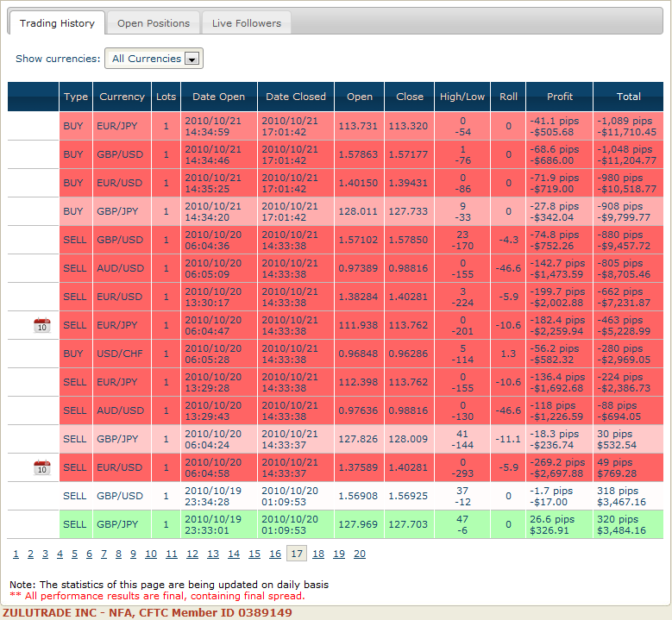Click the Date Closed column header
Viewport: 672px width, 620px height.
coord(296,97)
